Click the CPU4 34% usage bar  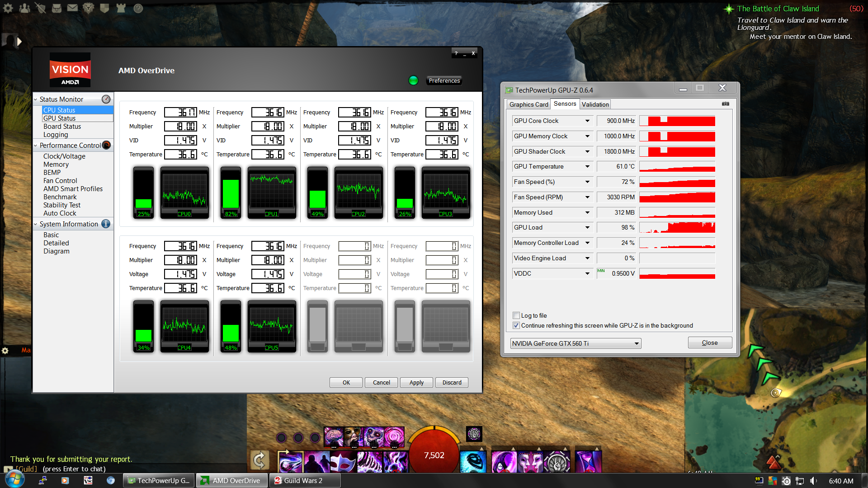coord(143,326)
